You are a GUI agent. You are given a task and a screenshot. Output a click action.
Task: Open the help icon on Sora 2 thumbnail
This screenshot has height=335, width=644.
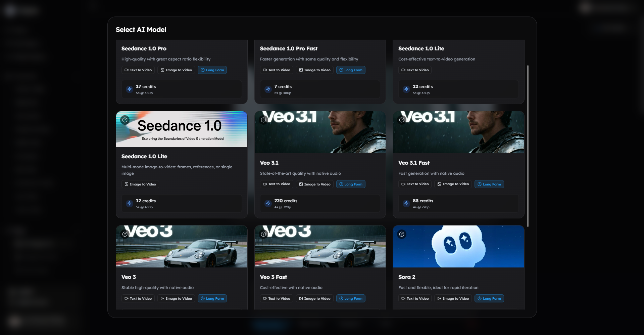click(x=402, y=234)
